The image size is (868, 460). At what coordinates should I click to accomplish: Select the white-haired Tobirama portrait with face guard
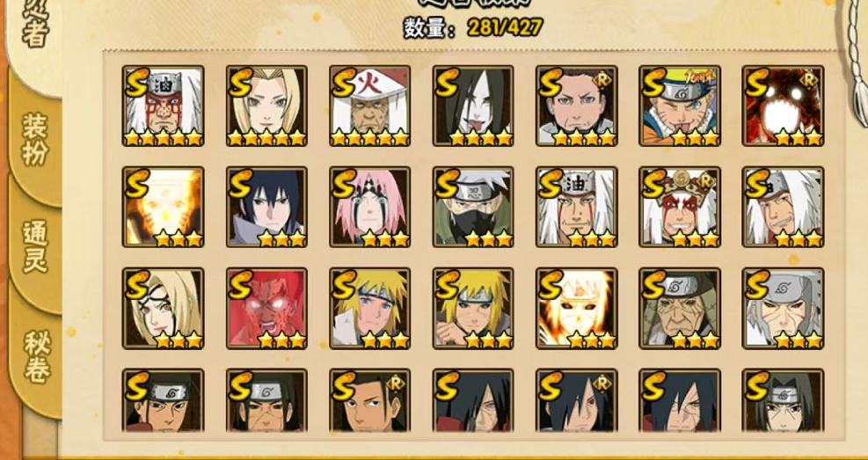coord(784,309)
